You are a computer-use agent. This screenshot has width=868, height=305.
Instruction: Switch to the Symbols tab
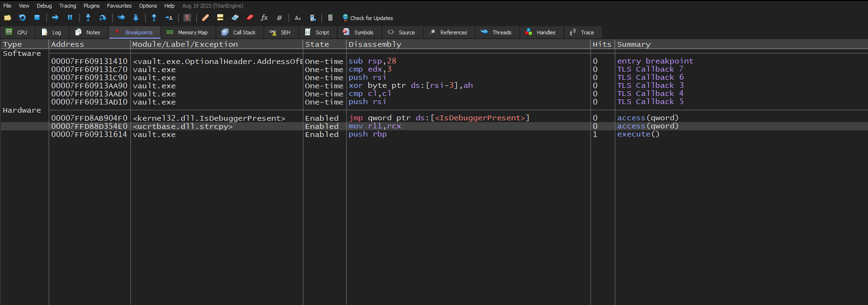click(359, 32)
